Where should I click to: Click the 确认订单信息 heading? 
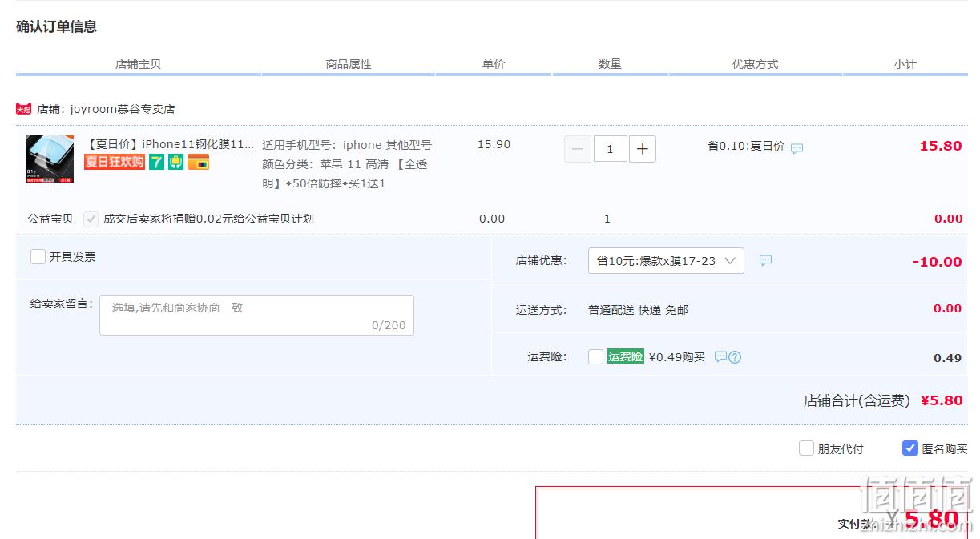pyautogui.click(x=56, y=26)
